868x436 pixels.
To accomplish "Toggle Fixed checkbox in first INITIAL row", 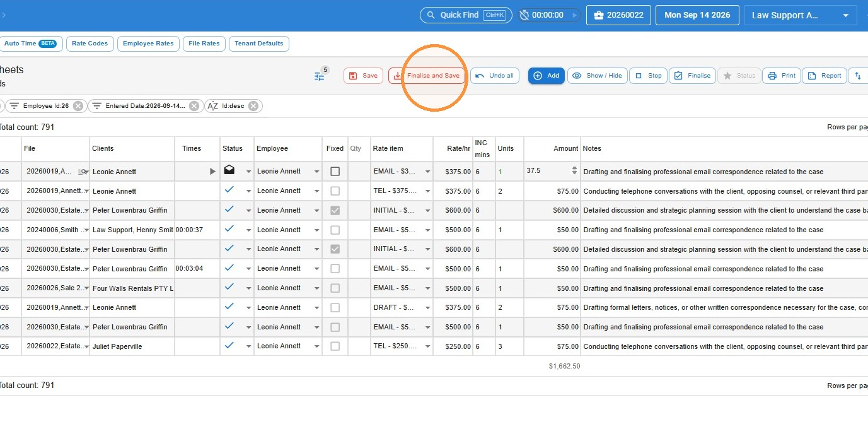I will [335, 210].
